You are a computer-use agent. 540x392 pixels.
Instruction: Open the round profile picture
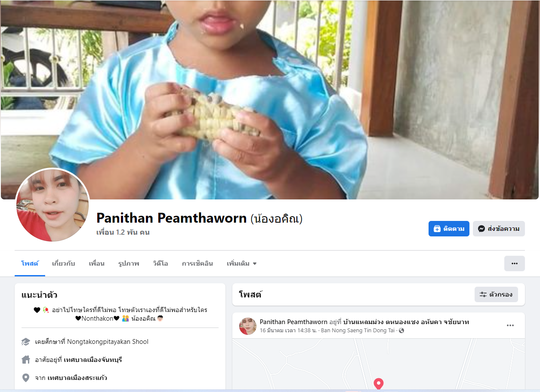pos(52,205)
